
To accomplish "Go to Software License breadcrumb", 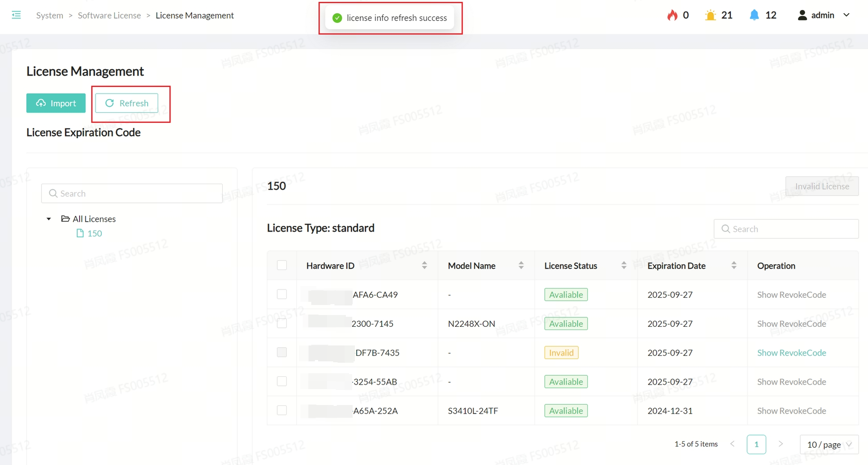I will (109, 15).
